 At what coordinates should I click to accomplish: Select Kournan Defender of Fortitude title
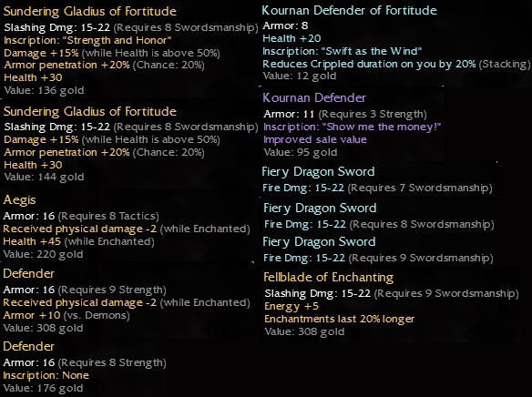click(350, 11)
